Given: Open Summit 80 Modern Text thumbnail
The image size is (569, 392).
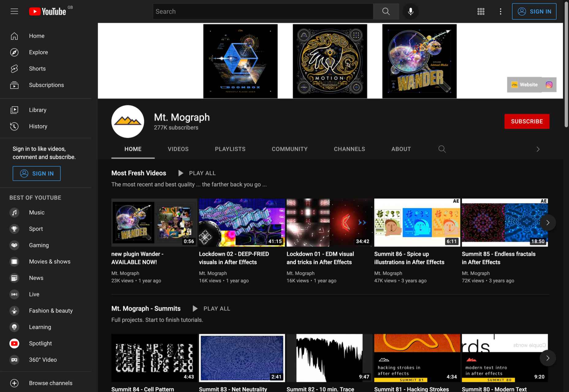Looking at the screenshot, I should pyautogui.click(x=505, y=358).
